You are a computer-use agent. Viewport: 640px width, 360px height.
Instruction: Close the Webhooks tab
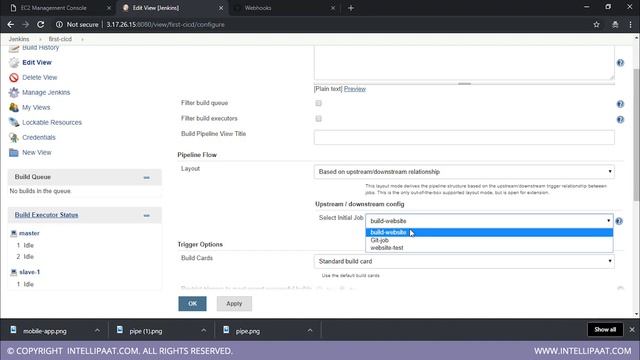click(333, 8)
